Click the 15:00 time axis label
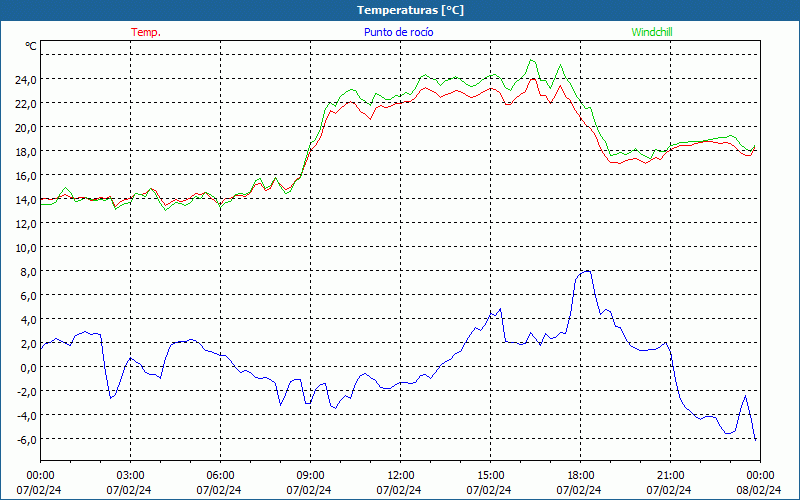Image resolution: width=800 pixels, height=500 pixels. tap(490, 476)
